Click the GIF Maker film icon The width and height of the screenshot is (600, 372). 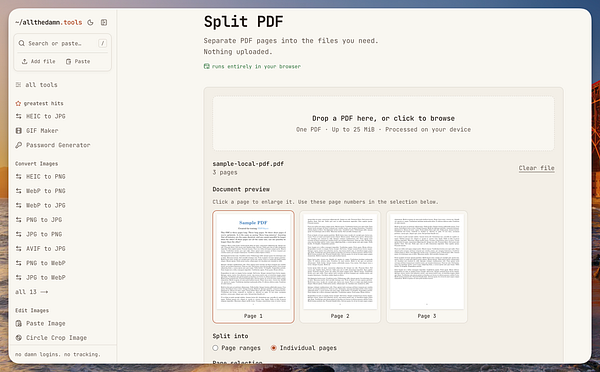[18, 131]
